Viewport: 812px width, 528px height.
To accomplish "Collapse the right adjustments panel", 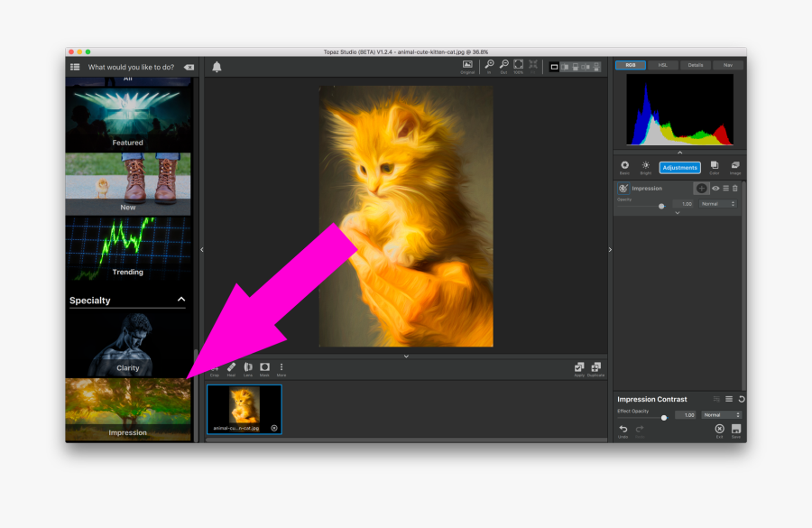I will coord(610,250).
